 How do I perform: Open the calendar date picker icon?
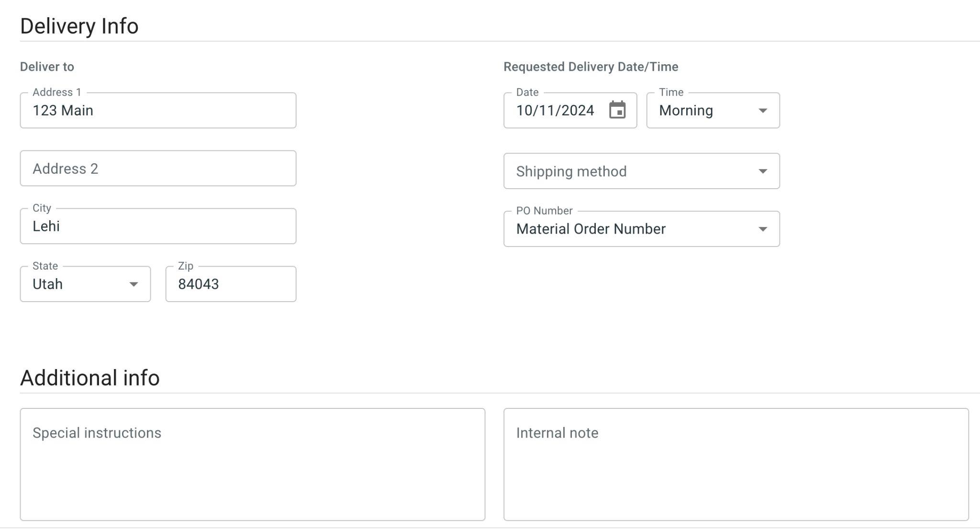point(617,110)
